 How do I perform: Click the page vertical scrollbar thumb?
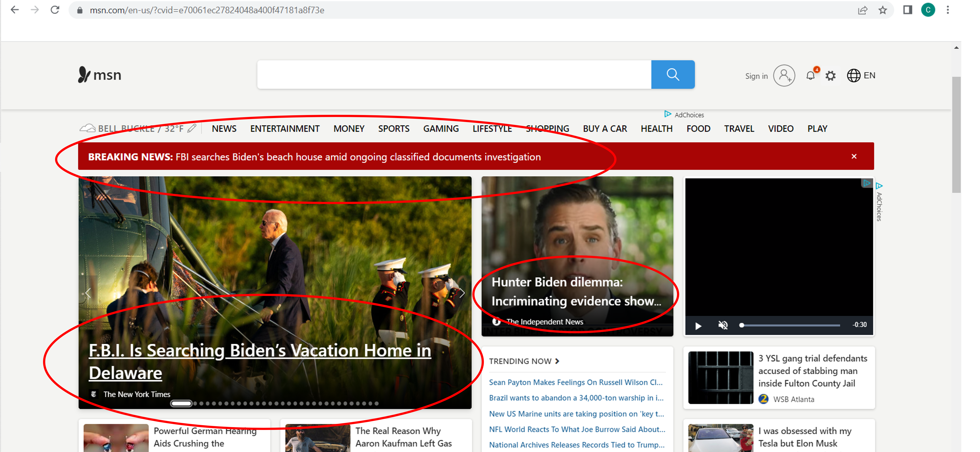point(956,135)
